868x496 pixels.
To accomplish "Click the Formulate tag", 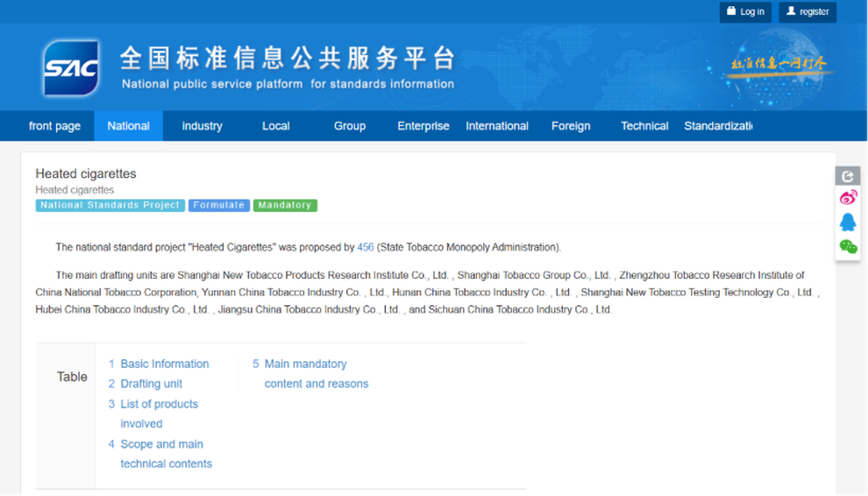I will coord(219,205).
